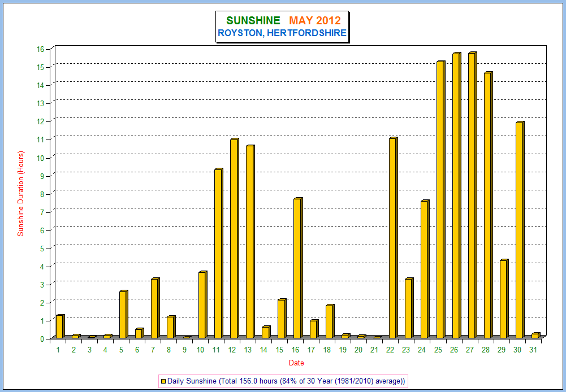Click the bar for date 12
The height and width of the screenshot is (392, 566).
click(x=235, y=238)
